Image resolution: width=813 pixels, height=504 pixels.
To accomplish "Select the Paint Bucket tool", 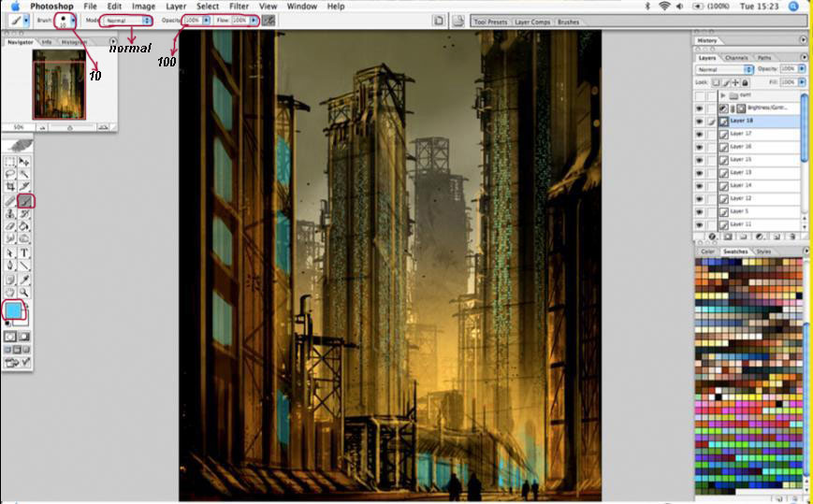I will pyautogui.click(x=23, y=226).
